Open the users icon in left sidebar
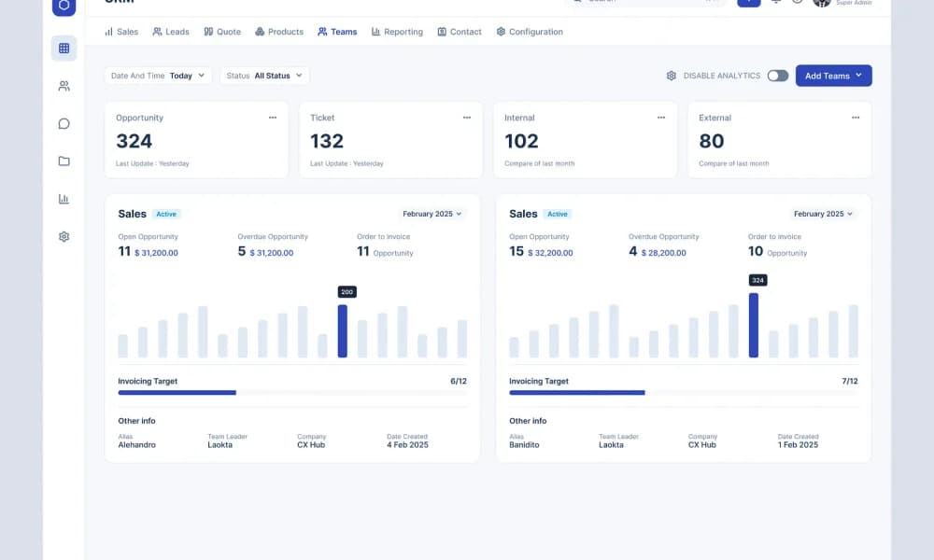 64,86
